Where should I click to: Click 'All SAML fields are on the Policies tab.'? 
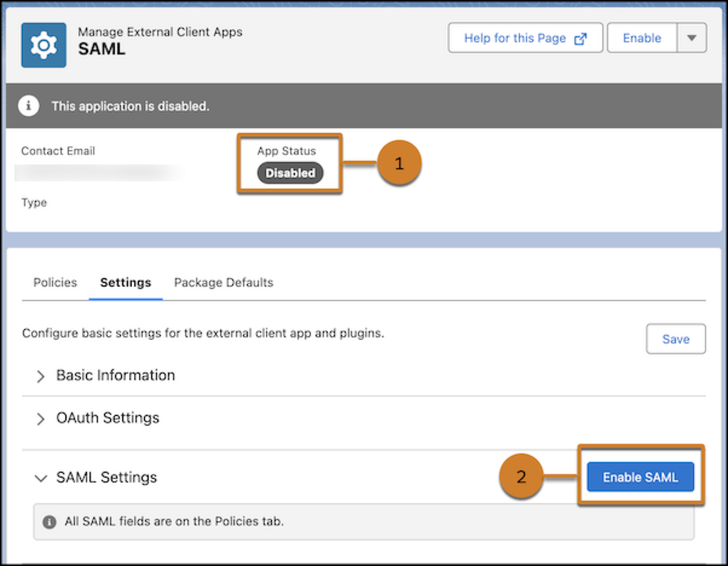tap(174, 521)
